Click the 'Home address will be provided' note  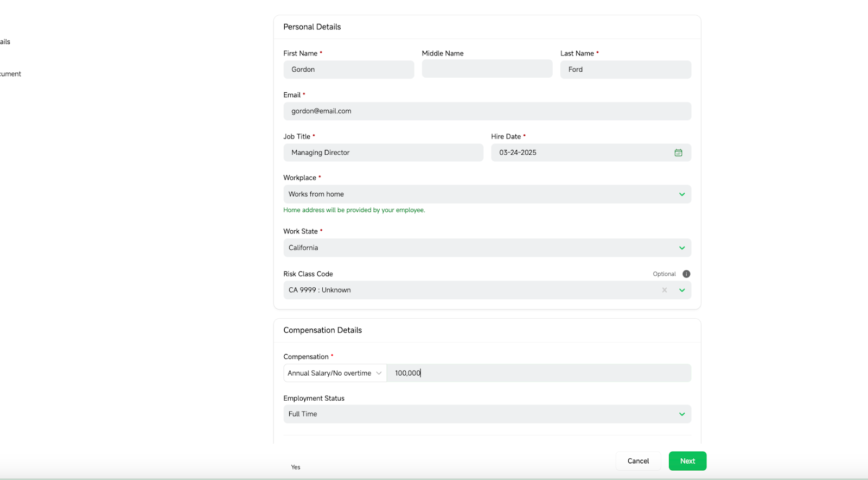click(354, 210)
